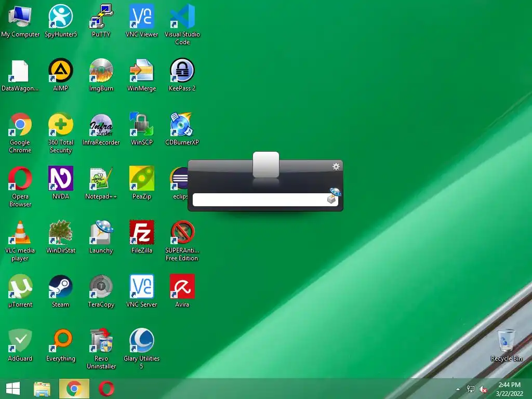Select the SpyHunter5 desktop shortcut
532x399 pixels.
61,21
